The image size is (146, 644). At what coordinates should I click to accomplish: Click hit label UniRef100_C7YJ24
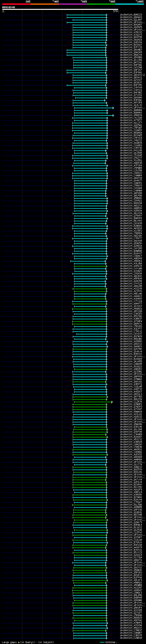[x=131, y=301]
